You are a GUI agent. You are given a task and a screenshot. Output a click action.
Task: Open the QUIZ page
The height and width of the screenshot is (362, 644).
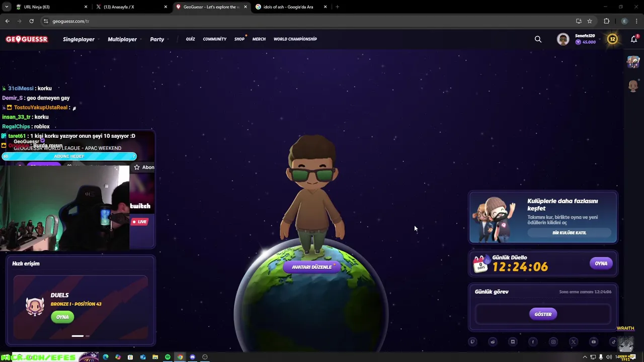click(x=190, y=39)
